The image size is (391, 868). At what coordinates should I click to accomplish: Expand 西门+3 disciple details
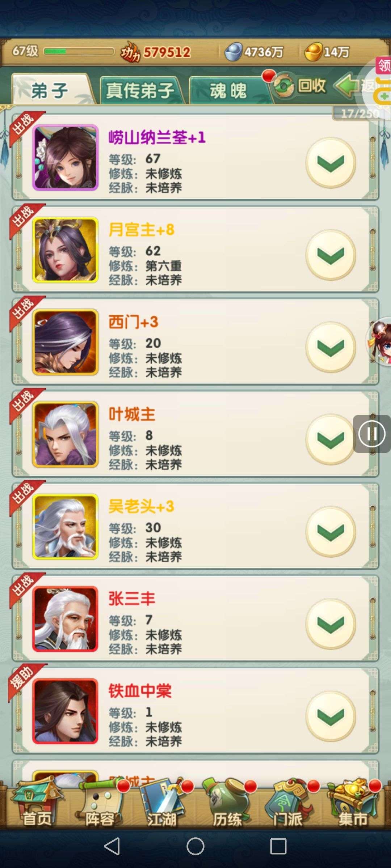pos(331,347)
